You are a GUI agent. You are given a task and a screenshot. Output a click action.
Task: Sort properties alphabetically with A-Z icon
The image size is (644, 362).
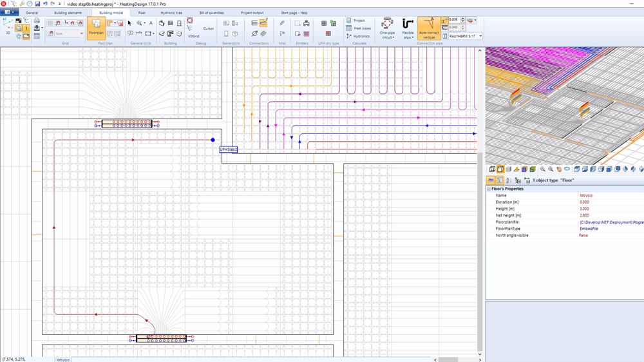(x=508, y=181)
